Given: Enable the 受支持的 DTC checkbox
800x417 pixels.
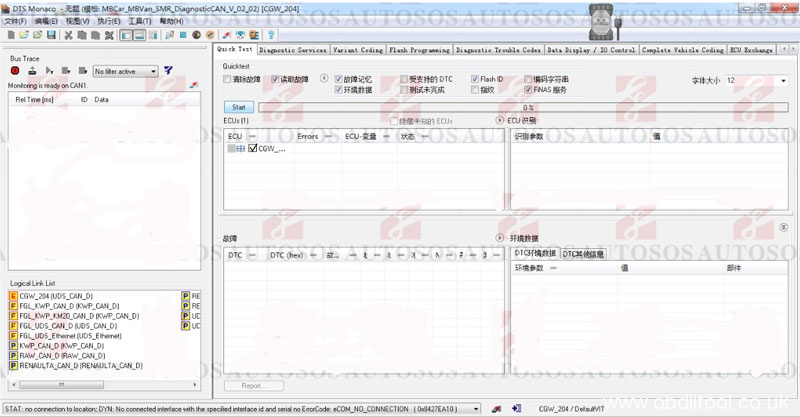Looking at the screenshot, I should pyautogui.click(x=404, y=79).
